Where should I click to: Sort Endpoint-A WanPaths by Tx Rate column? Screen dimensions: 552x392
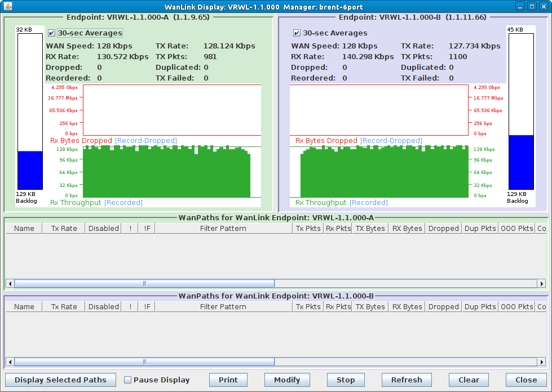point(64,229)
